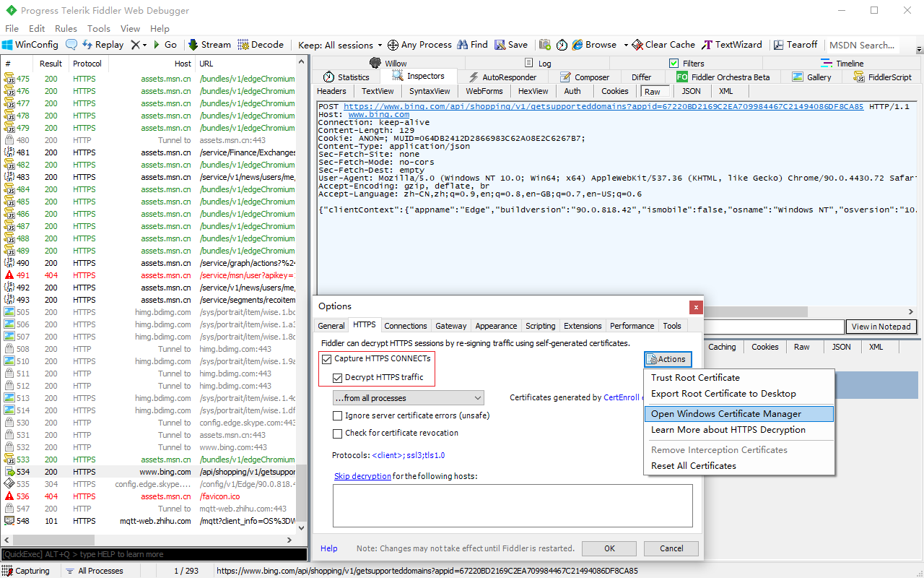Image resolution: width=924 pixels, height=578 pixels.
Task: Open the Composer tab
Action: pyautogui.click(x=585, y=77)
